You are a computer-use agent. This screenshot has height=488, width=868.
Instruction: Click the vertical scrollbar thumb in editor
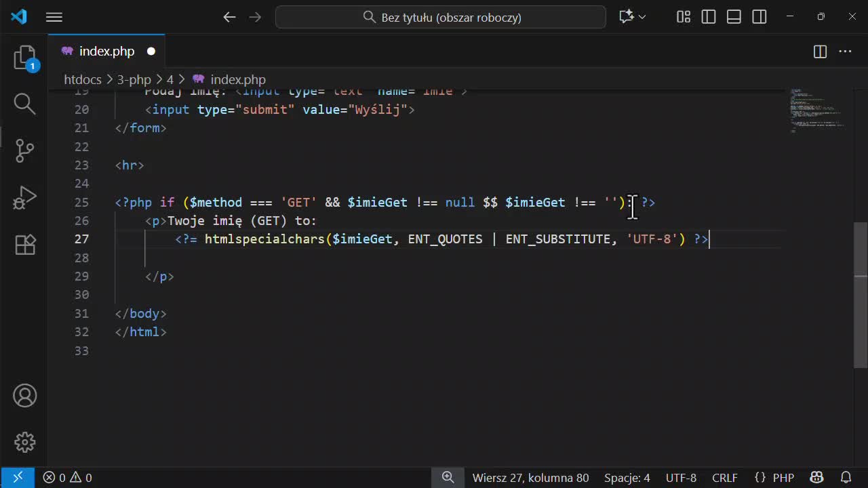pyautogui.click(x=861, y=295)
